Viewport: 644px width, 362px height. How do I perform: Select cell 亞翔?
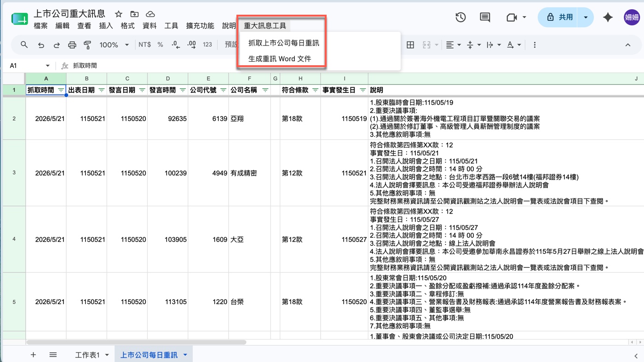[x=249, y=119]
